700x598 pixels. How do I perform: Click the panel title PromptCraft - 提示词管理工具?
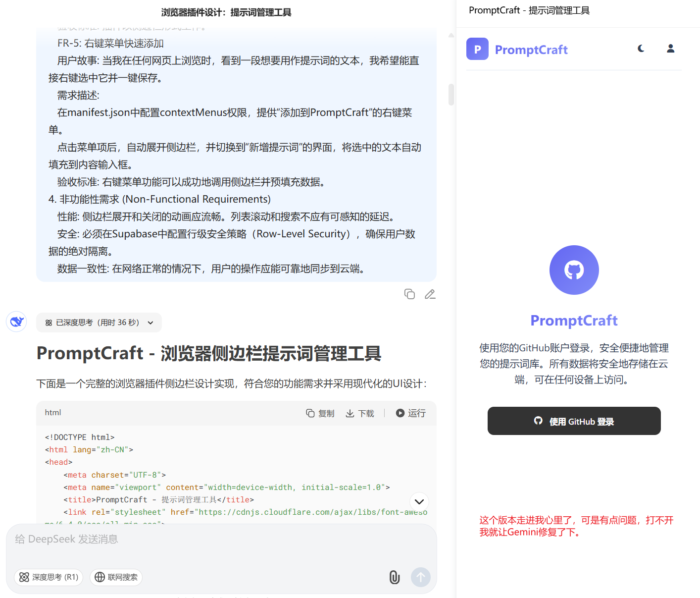click(x=529, y=10)
